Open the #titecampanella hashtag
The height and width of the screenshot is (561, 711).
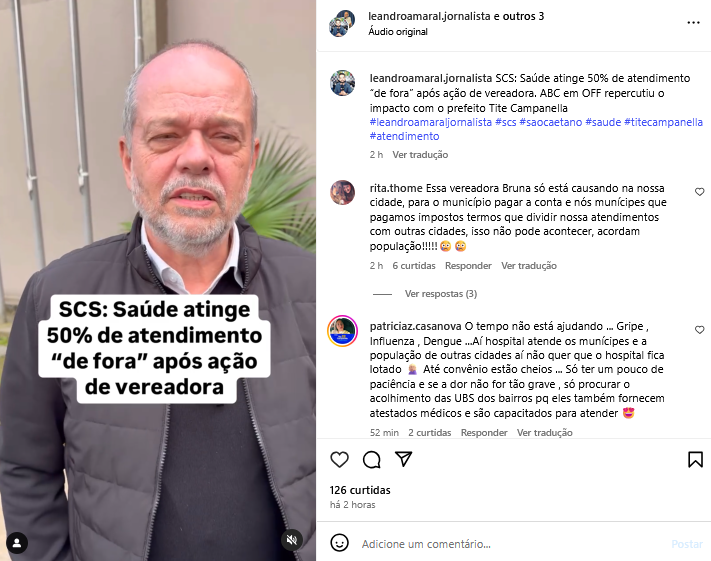(x=663, y=122)
